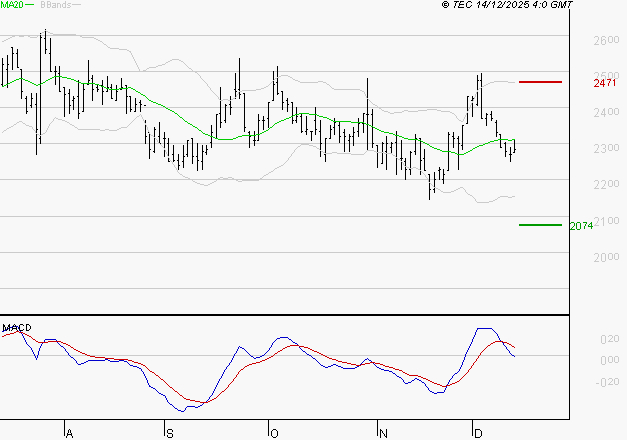This screenshot has height=440, width=627.
Task: Click the N month marker on time axis
Action: (x=383, y=433)
